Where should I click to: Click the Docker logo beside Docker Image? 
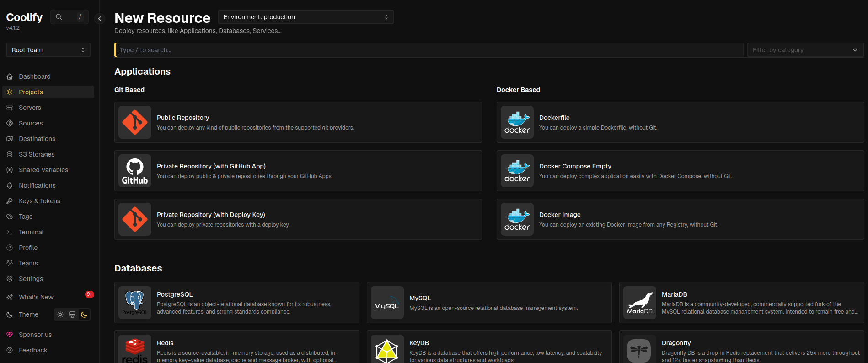517,219
